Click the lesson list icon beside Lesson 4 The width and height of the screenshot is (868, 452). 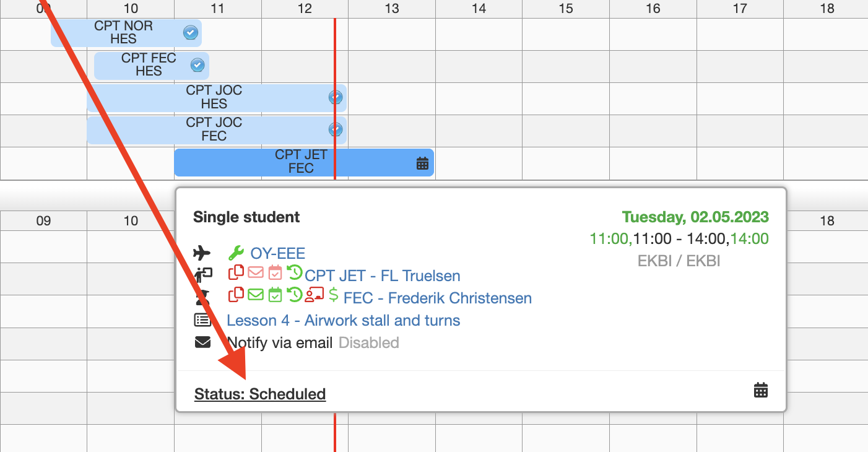(202, 320)
